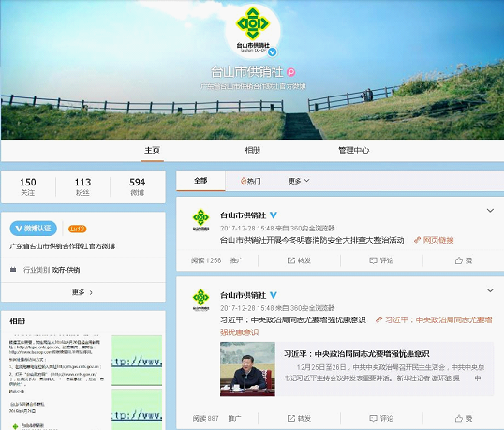
Task: Open comments on the Xi Jinping post
Action: tap(381, 418)
